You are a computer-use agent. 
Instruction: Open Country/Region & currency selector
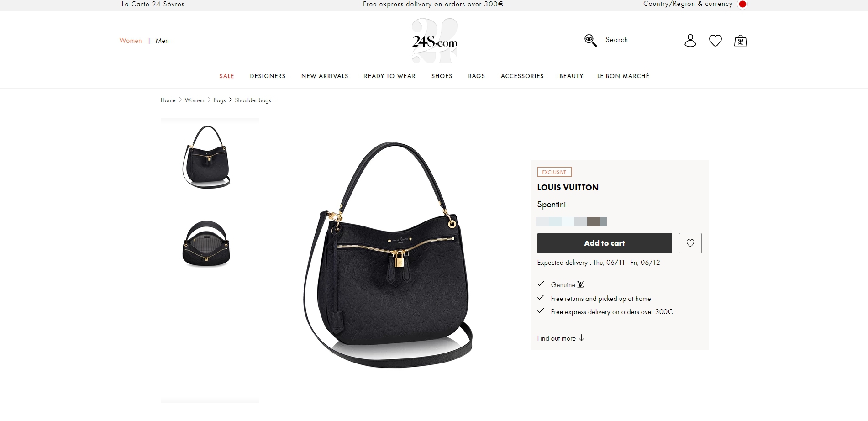(x=688, y=4)
